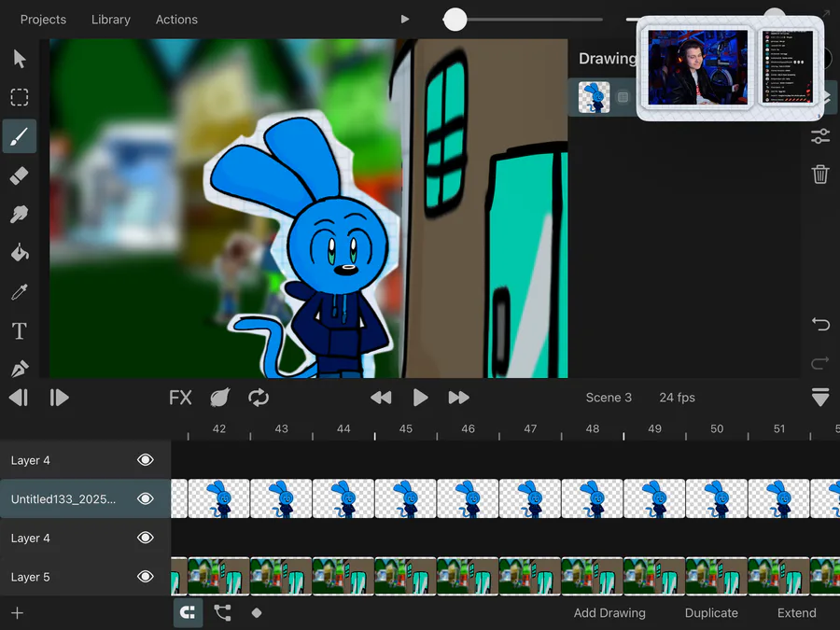840x630 pixels.
Task: Choose the vector Pen tool
Action: point(20,369)
